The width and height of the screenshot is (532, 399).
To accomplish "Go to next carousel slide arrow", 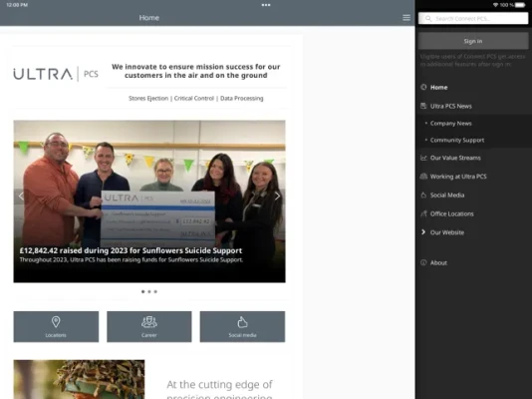I will (x=278, y=196).
